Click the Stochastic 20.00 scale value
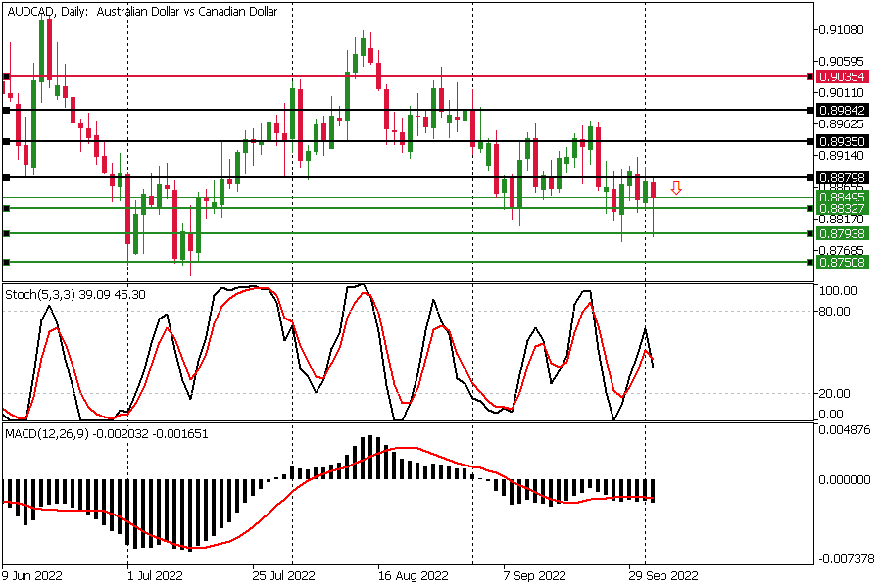Image resolution: width=882 pixels, height=588 pixels. coord(835,394)
